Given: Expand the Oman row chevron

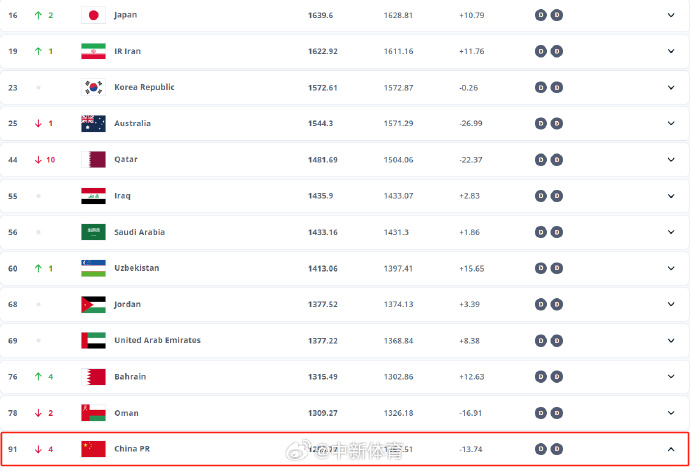Looking at the screenshot, I should point(671,413).
